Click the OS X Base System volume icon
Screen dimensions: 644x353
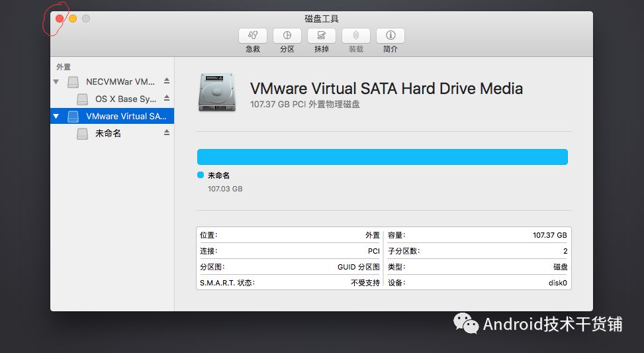point(83,99)
